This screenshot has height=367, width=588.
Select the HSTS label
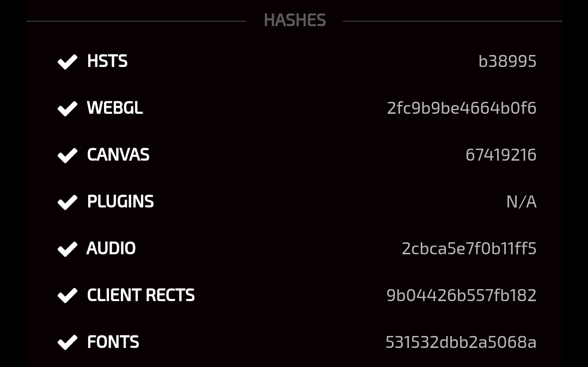coord(107,61)
